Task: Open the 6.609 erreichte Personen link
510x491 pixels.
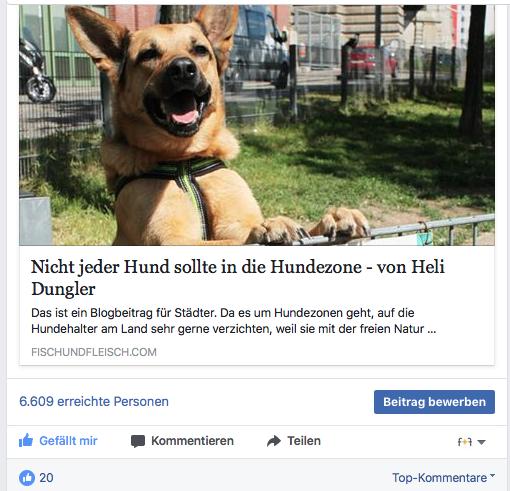Action: pos(94,401)
